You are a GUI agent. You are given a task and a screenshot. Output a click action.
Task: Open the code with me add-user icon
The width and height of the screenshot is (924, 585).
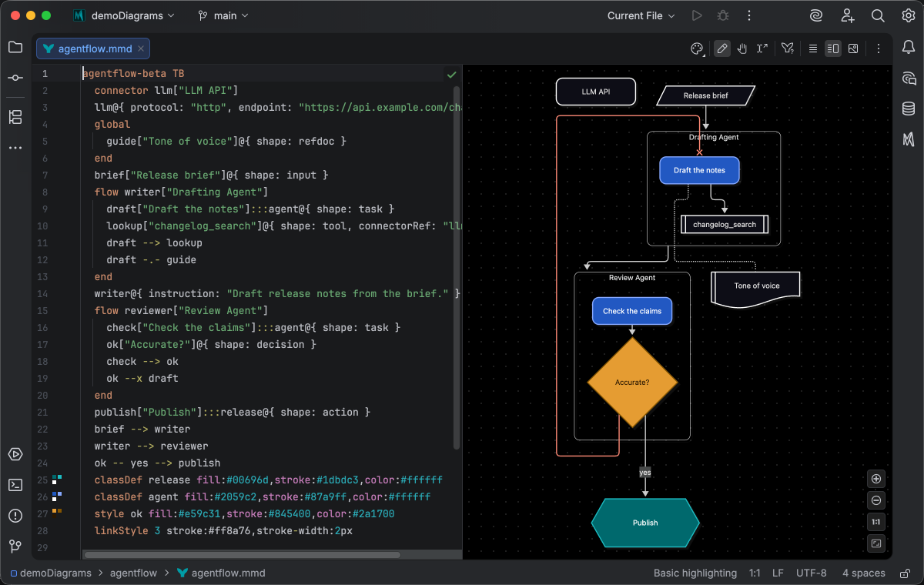pyautogui.click(x=847, y=15)
